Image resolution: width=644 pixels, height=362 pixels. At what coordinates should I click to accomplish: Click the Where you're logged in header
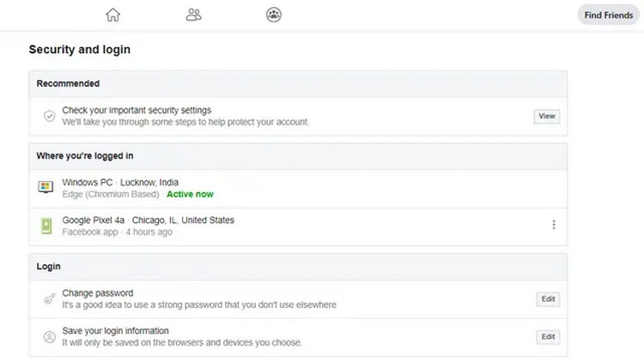[84, 156]
